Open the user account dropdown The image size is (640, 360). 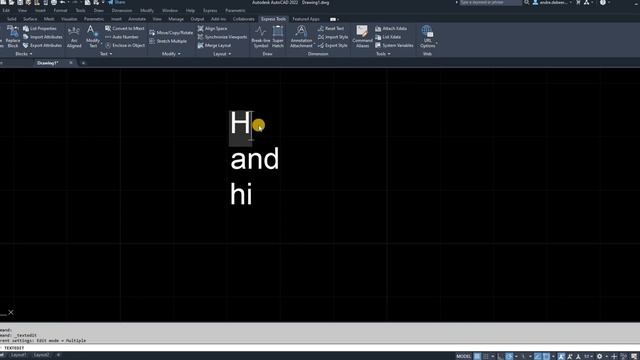552,2
